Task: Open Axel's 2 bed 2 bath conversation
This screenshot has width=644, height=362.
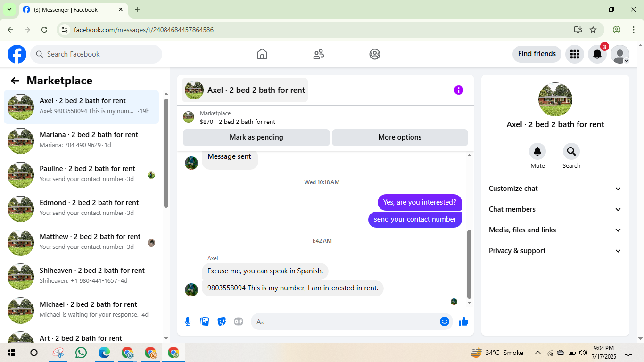Action: [x=82, y=107]
